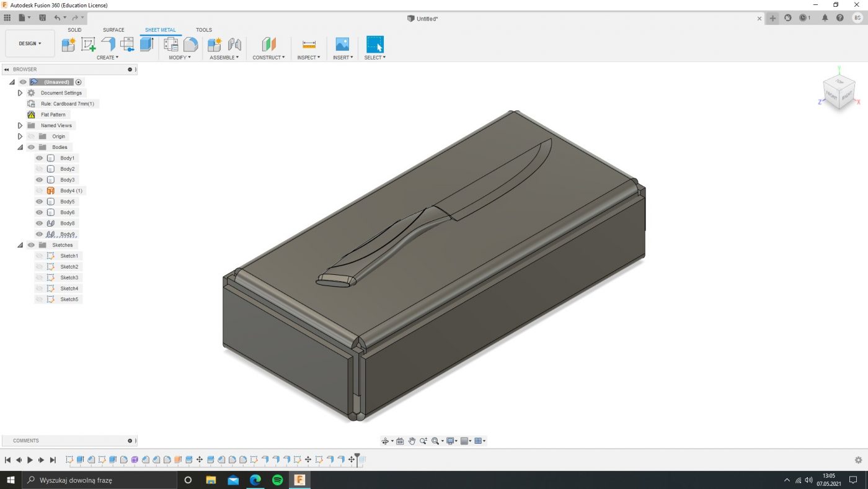
Task: Select the Pan hand tool
Action: (412, 441)
